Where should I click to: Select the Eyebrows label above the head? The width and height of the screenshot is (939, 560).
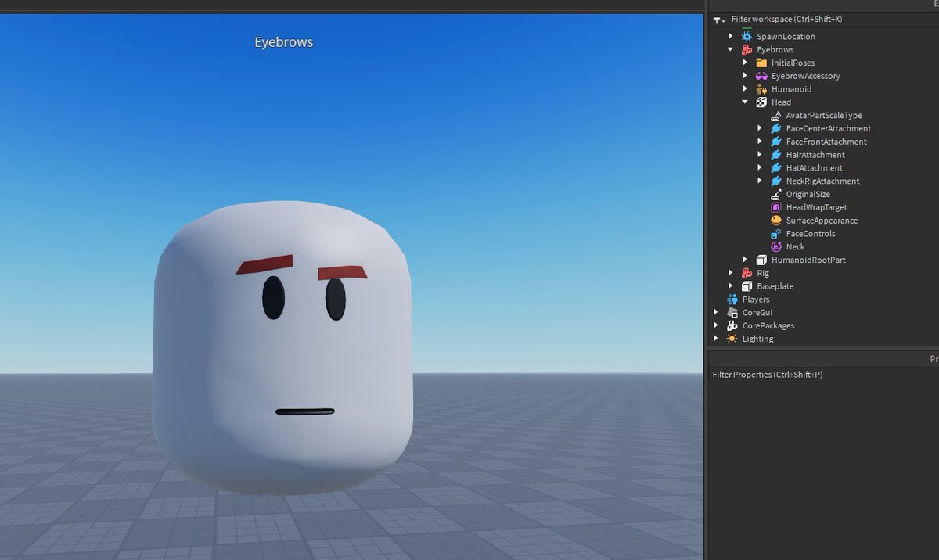[x=284, y=42]
